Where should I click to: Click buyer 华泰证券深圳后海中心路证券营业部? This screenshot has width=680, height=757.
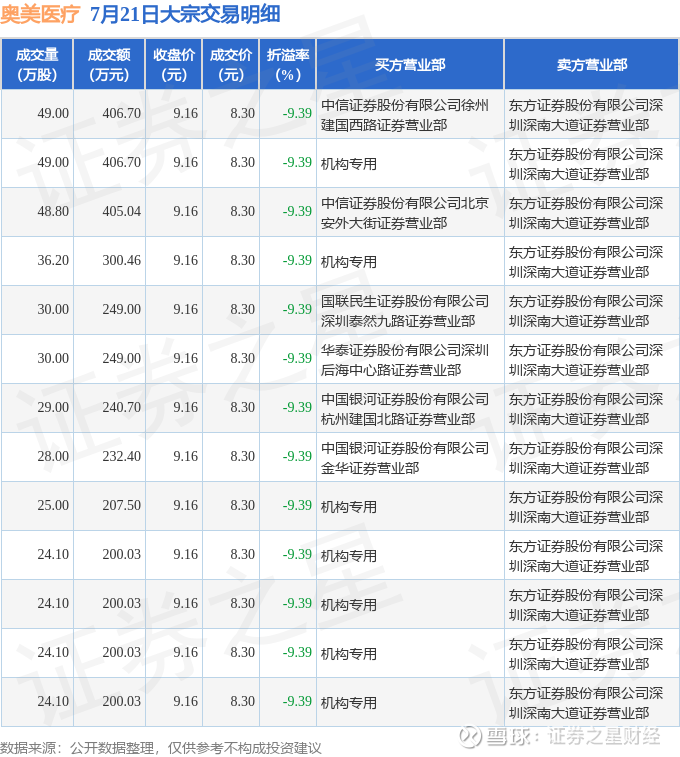pyautogui.click(x=405, y=360)
